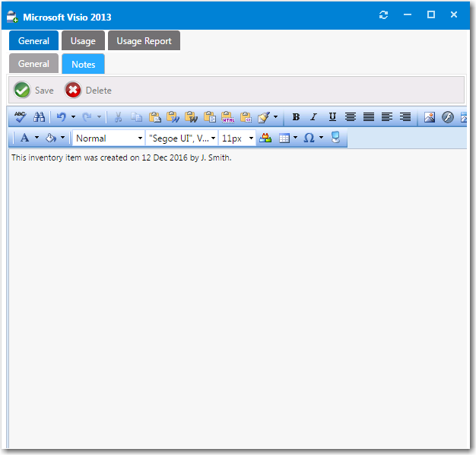Viewport: 476px width, 455px height.
Task: Open the Normal paragraph style dropdown
Action: [x=108, y=138]
